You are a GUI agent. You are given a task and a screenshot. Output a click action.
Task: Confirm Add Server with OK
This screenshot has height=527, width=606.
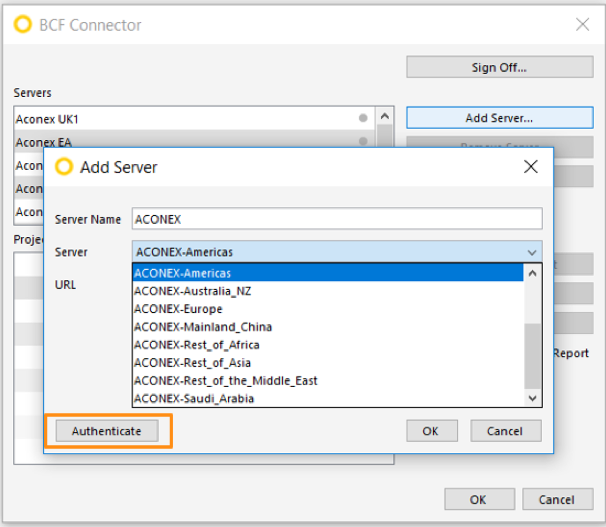pyautogui.click(x=431, y=431)
